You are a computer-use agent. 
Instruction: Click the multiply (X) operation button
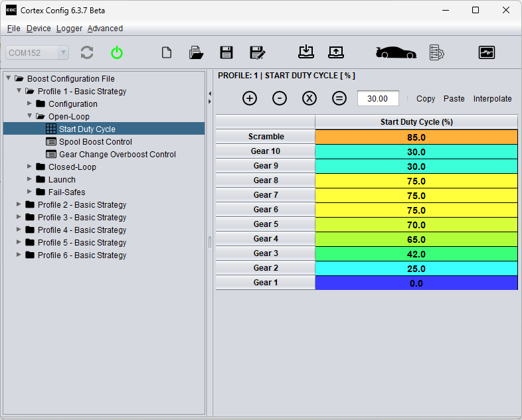[x=309, y=98]
